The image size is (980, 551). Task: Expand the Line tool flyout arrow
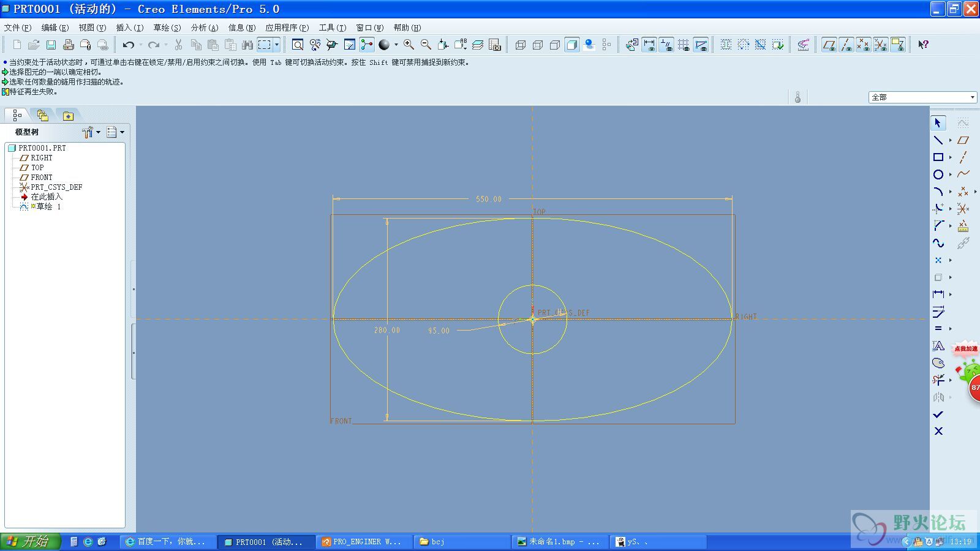pos(950,140)
